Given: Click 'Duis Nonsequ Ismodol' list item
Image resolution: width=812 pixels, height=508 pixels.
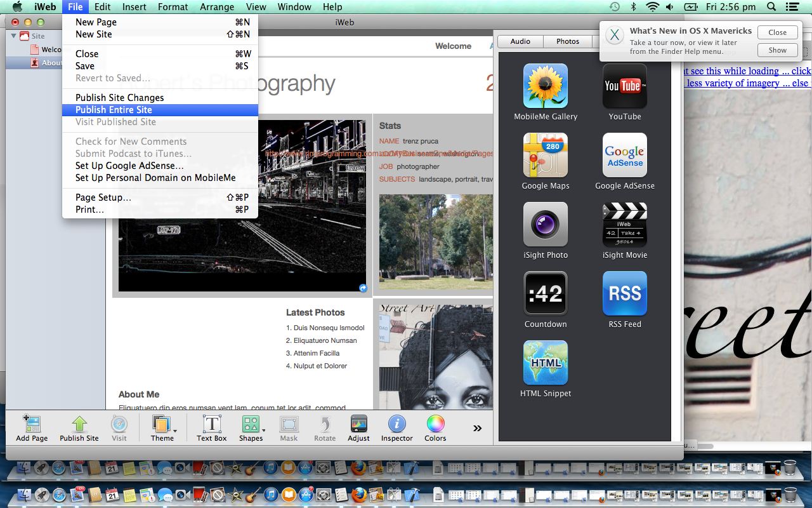Looking at the screenshot, I should [329, 328].
